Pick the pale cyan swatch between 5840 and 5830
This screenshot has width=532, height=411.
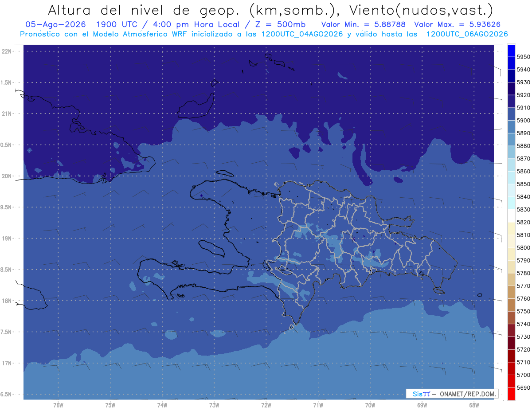(x=511, y=203)
